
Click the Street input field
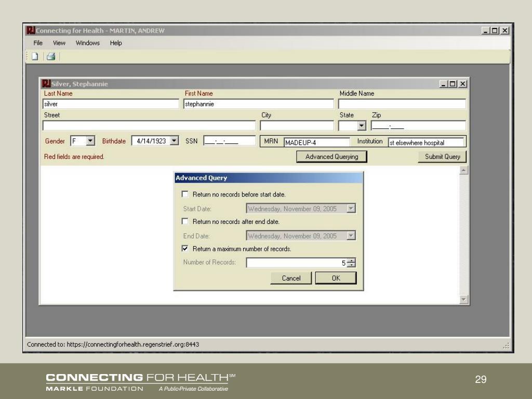pos(149,126)
